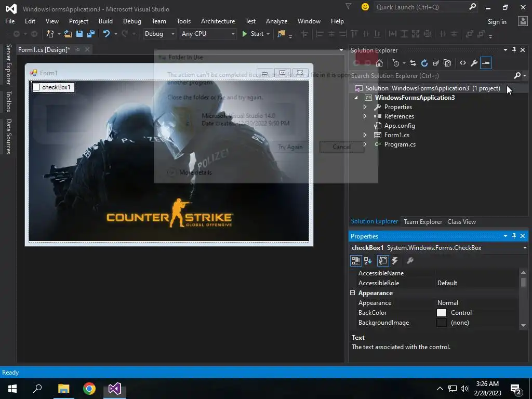Viewport: 532px width, 399px height.
Task: Click the taskbar search magnifier icon
Action: [37, 389]
